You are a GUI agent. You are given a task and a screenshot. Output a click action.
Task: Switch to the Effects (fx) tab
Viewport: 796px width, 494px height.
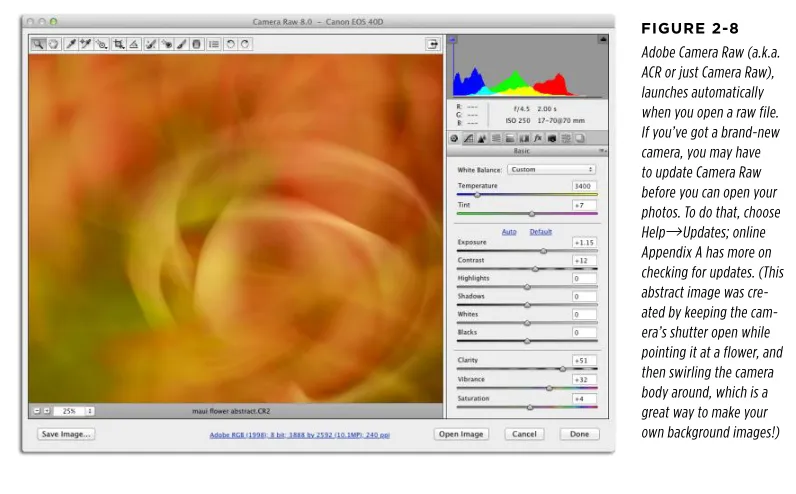point(538,138)
